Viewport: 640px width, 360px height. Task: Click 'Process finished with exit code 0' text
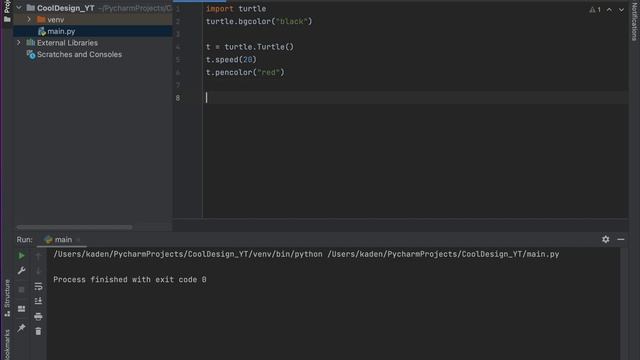tap(130, 280)
